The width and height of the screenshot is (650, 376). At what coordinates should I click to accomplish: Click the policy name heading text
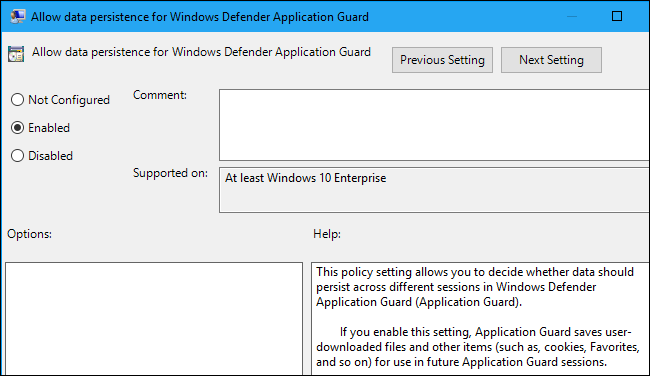point(201,52)
